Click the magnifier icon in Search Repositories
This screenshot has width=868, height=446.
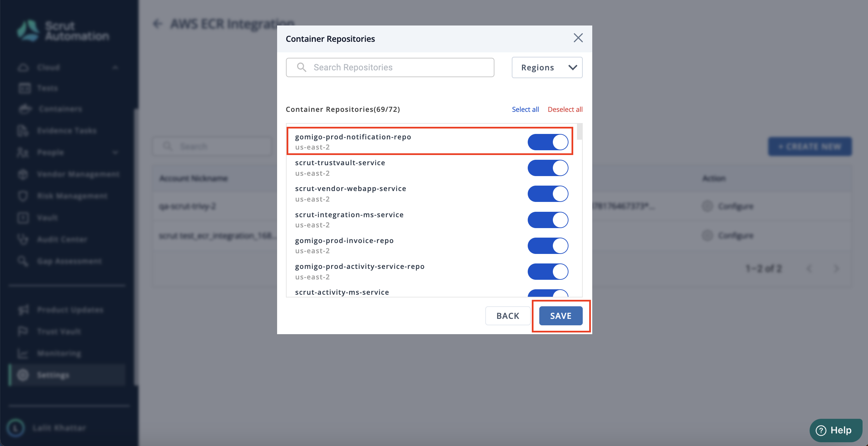[x=301, y=67]
